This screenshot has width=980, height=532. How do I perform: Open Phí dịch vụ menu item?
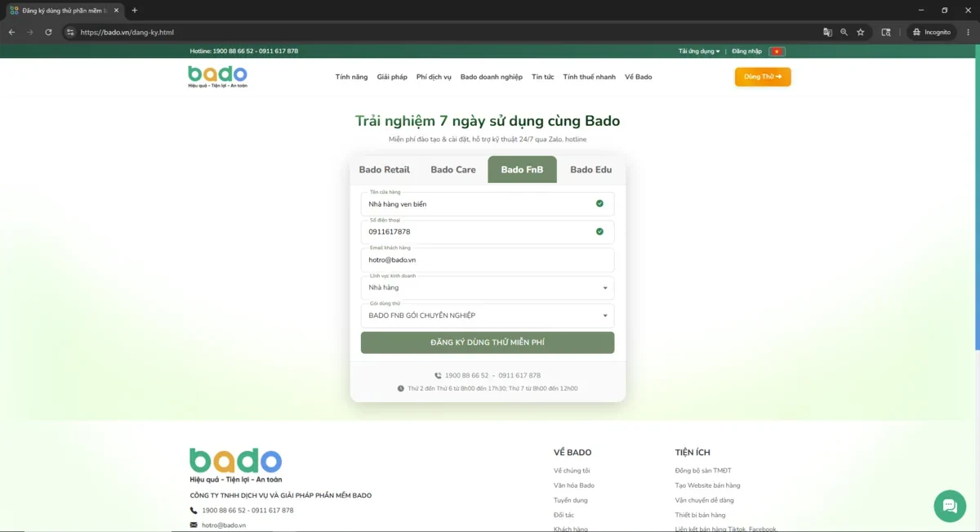(x=434, y=77)
